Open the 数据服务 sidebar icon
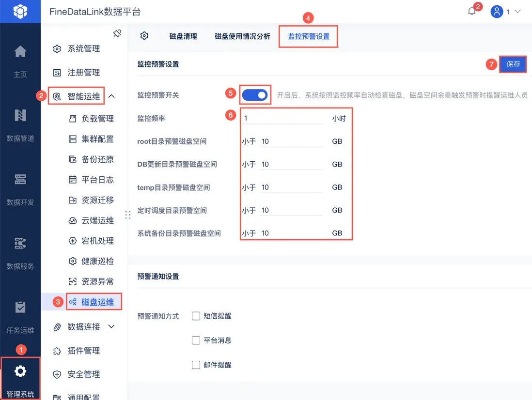The image size is (532, 400). 20,243
